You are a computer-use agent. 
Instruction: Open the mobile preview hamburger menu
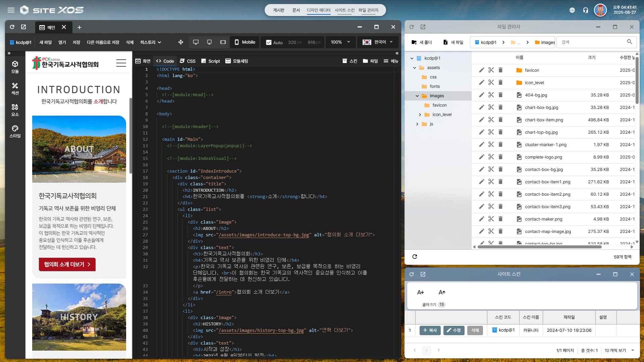point(121,63)
